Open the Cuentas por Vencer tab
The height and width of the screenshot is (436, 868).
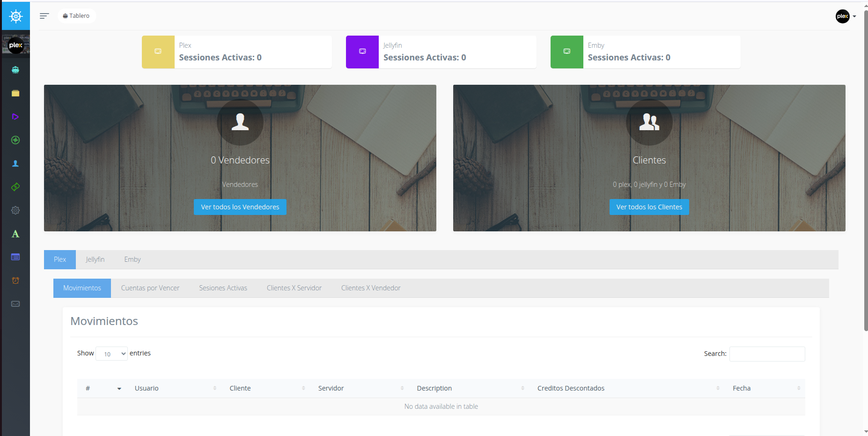click(x=150, y=288)
